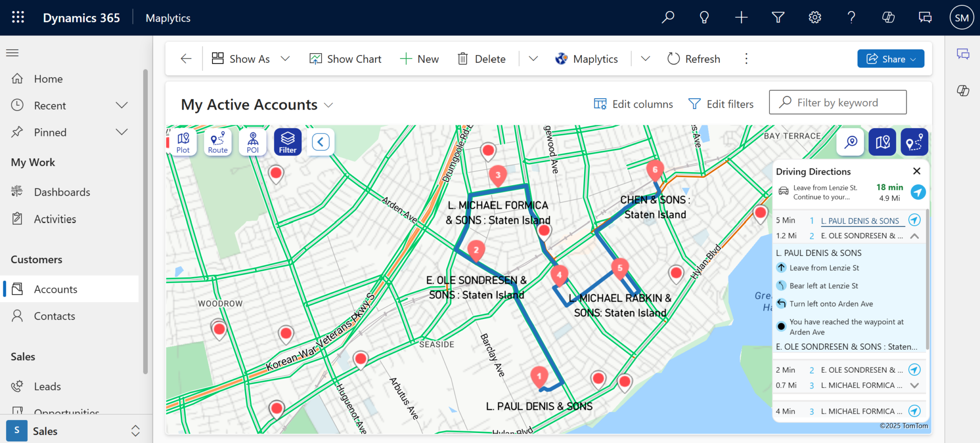Open the L. PAUL DENIS & SONS link
Image resolution: width=980 pixels, height=443 pixels.
pyautogui.click(x=860, y=221)
